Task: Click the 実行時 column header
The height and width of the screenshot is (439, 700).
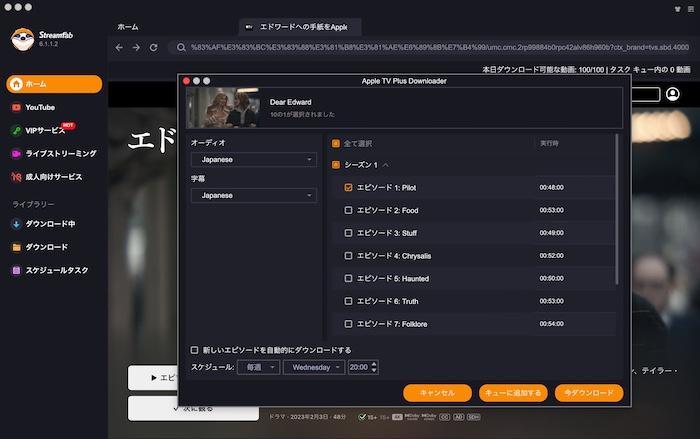Action: [x=549, y=143]
